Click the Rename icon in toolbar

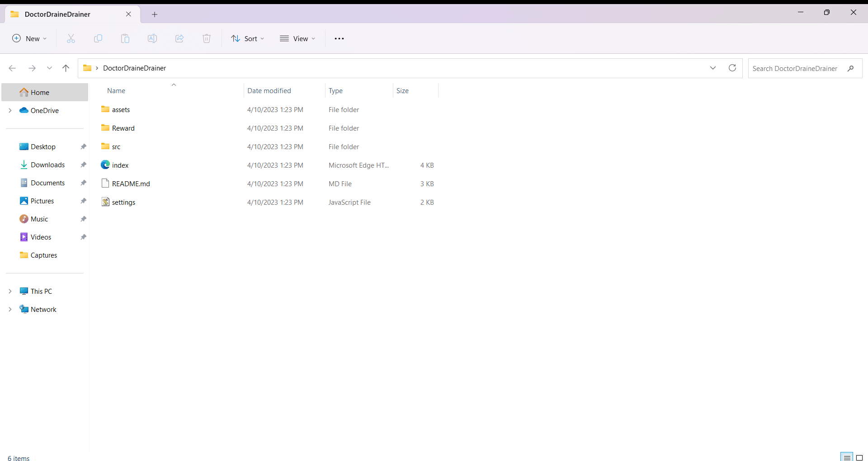152,39
